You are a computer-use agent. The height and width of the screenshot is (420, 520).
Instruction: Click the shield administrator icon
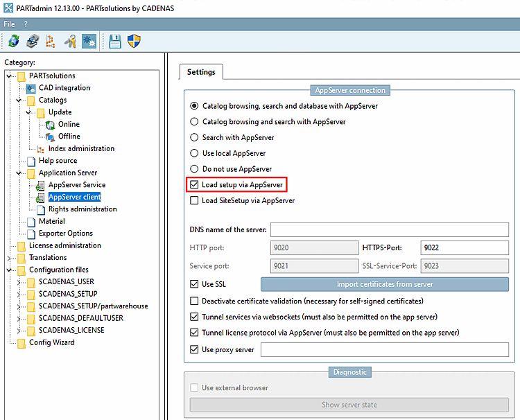[x=134, y=41]
